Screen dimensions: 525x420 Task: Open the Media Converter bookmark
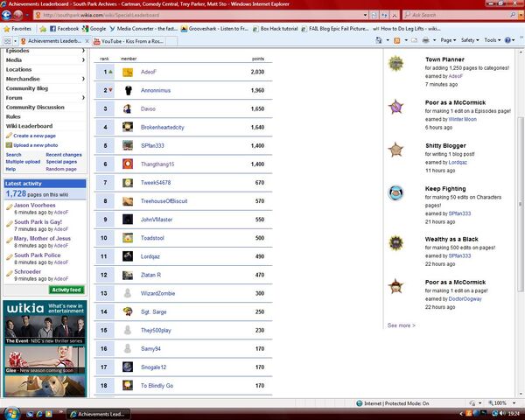[x=143, y=29]
